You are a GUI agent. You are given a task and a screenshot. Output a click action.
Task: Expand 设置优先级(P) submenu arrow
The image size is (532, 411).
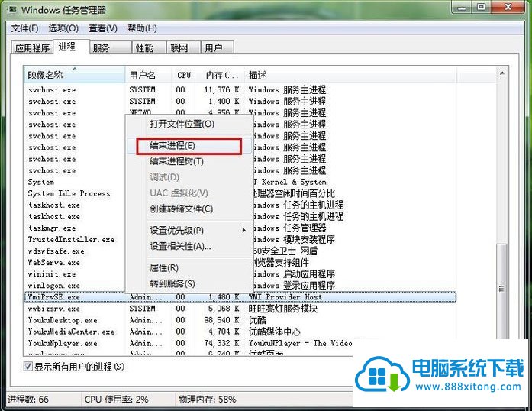point(244,231)
